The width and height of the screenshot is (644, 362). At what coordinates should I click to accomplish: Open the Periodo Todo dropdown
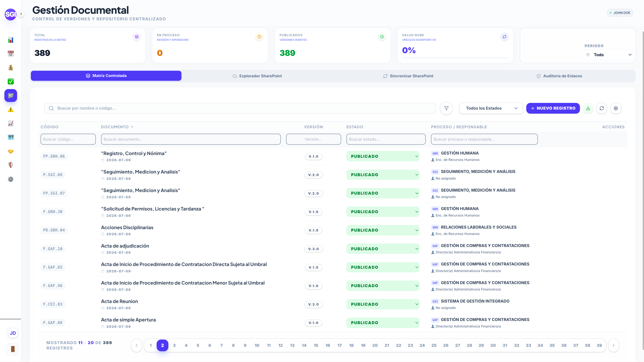click(608, 55)
